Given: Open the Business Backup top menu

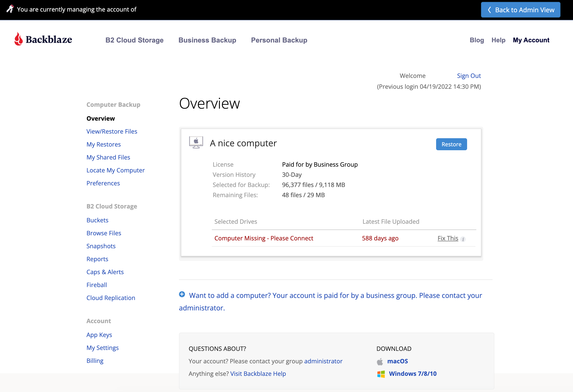Looking at the screenshot, I should pyautogui.click(x=207, y=40).
